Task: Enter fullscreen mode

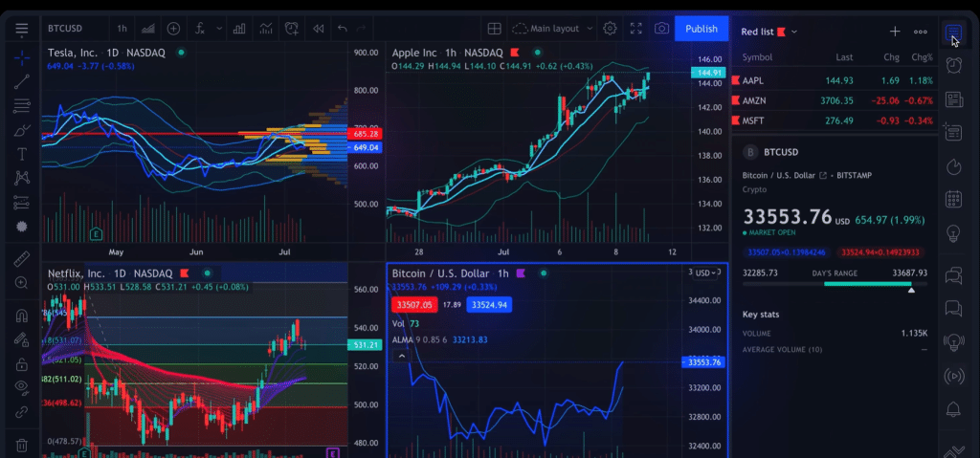Action: point(636,29)
